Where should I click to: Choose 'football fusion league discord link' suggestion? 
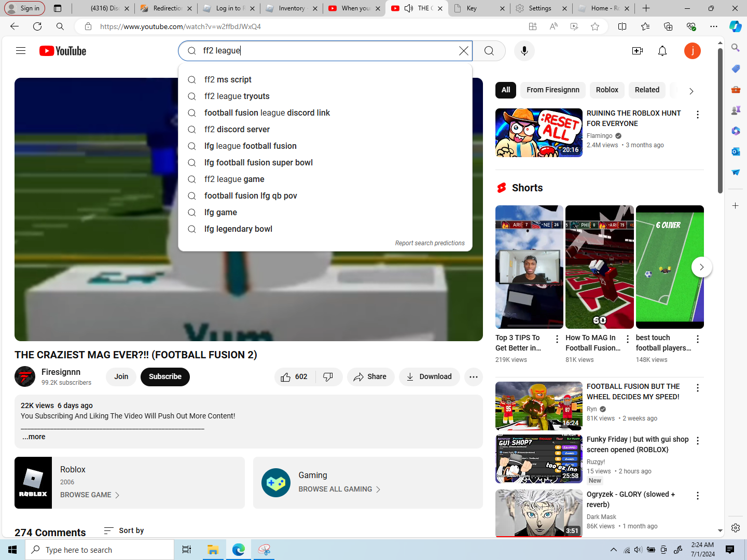click(x=325, y=113)
